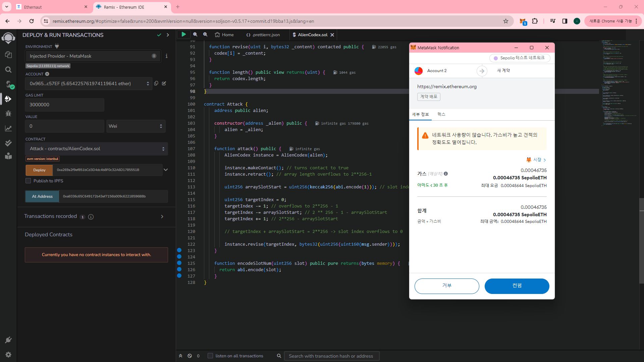Click transaction hash search field
Image resolution: width=644 pixels, height=362 pixels.
331,356
